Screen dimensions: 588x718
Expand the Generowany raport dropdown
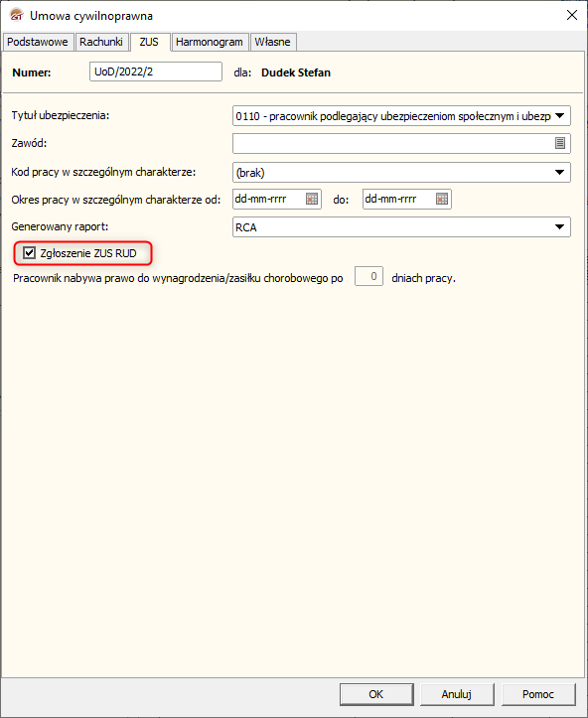[559, 226]
